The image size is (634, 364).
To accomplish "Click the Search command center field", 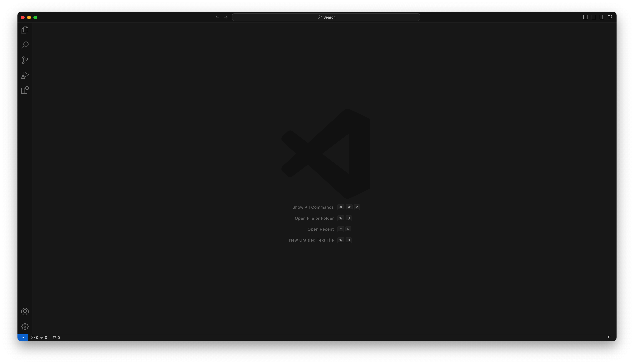I will (x=326, y=17).
